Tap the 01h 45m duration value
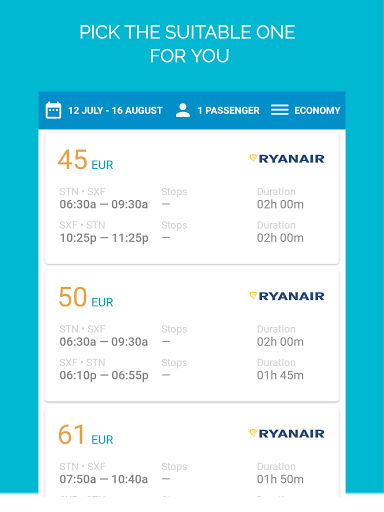The width and height of the screenshot is (384, 512). pyautogui.click(x=280, y=375)
